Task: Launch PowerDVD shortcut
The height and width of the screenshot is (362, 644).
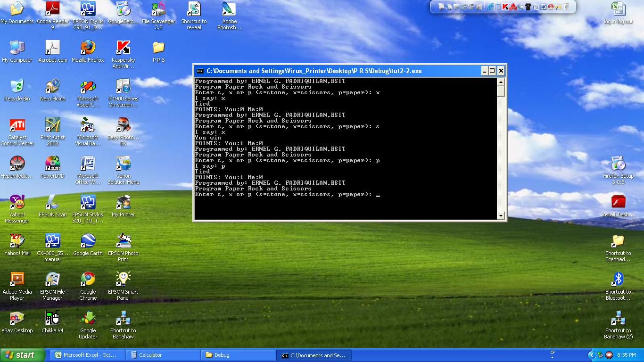Action: coord(52,167)
